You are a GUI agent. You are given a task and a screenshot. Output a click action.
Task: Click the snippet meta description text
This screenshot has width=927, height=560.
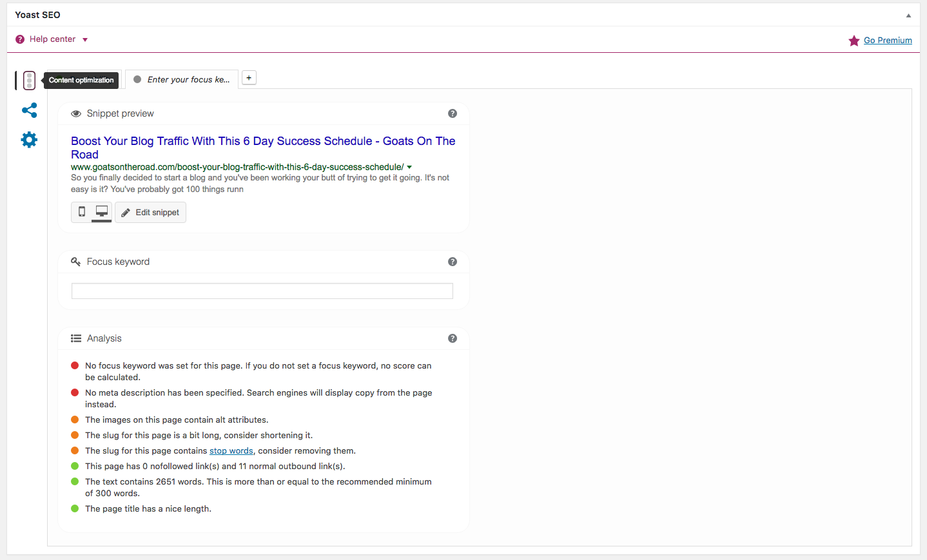click(x=260, y=184)
